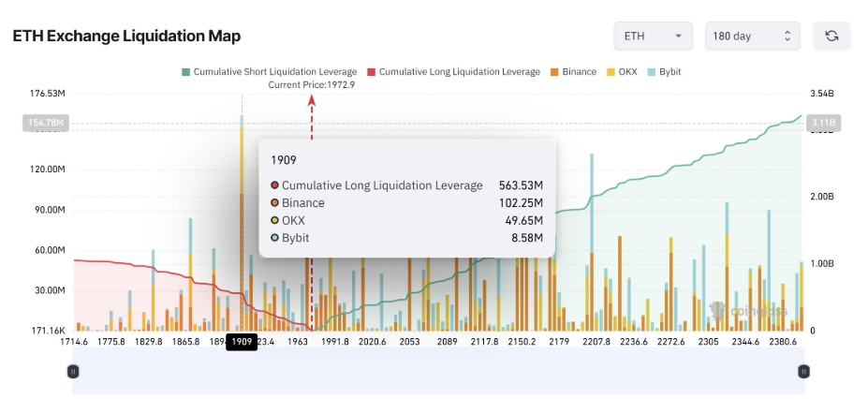Click the red current price arrow marker
868x399 pixels.
pos(312,100)
